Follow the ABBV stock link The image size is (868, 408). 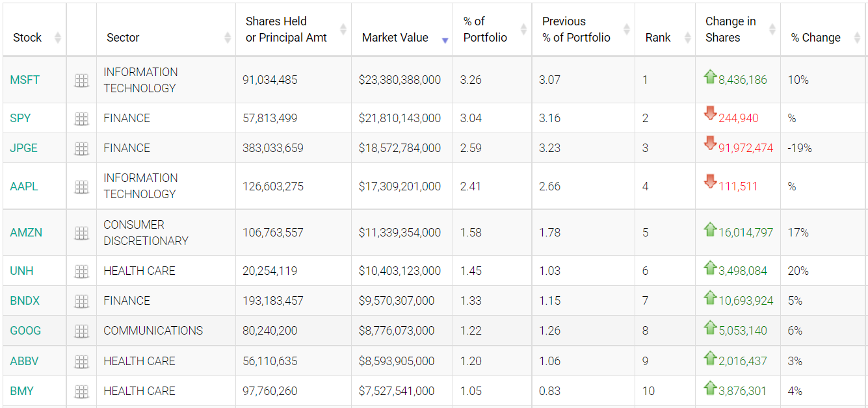(25, 361)
